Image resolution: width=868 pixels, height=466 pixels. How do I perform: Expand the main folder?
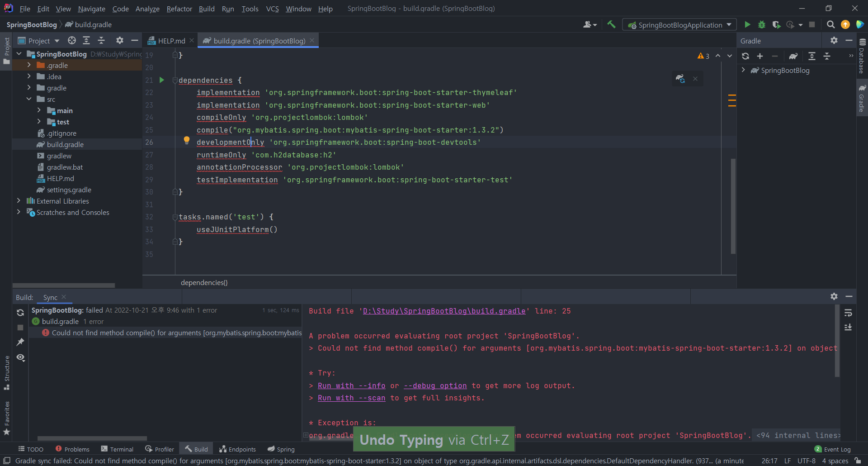tap(39, 110)
